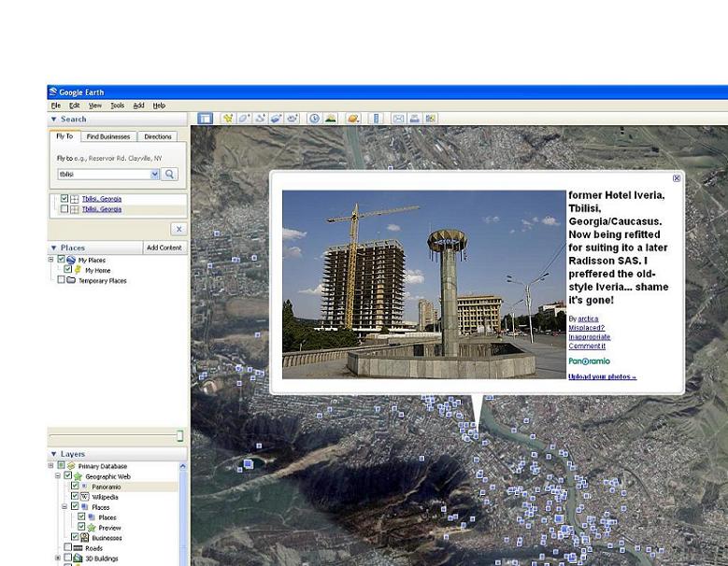Screen dimensions: 728x566
Task: Open the Fly To search history dropdown
Action: [154, 174]
